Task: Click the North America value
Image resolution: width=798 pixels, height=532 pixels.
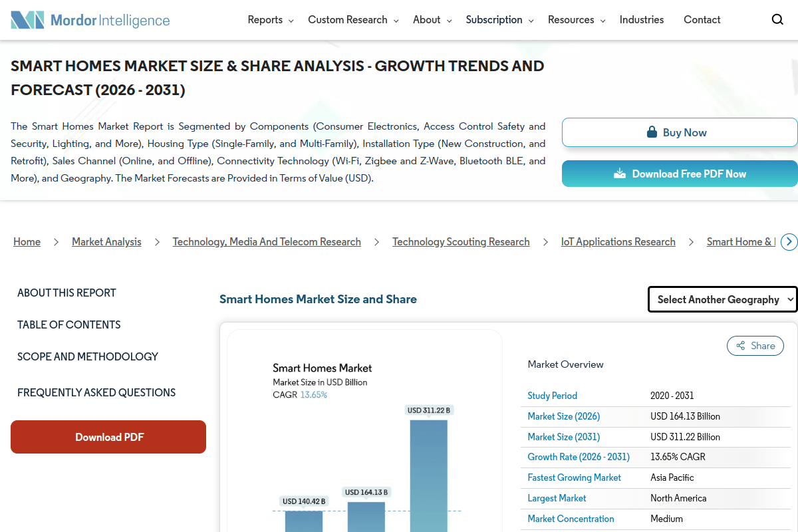Action: pyautogui.click(x=678, y=498)
